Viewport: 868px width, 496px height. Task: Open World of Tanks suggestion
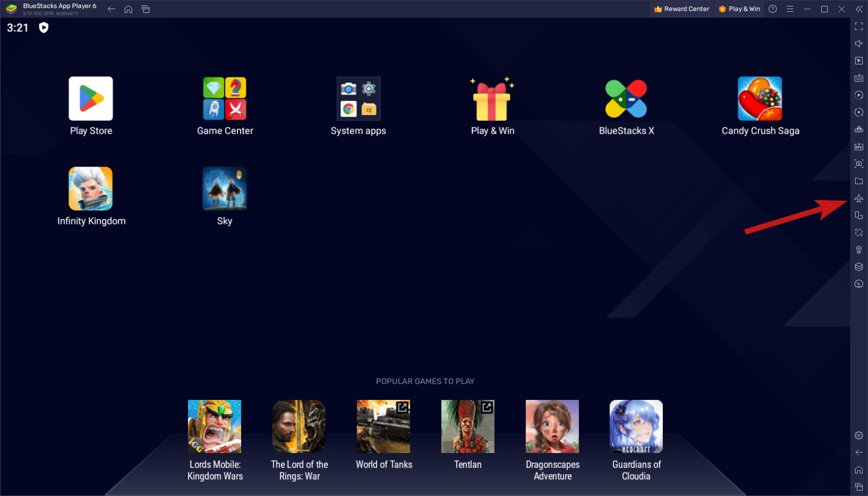[384, 426]
